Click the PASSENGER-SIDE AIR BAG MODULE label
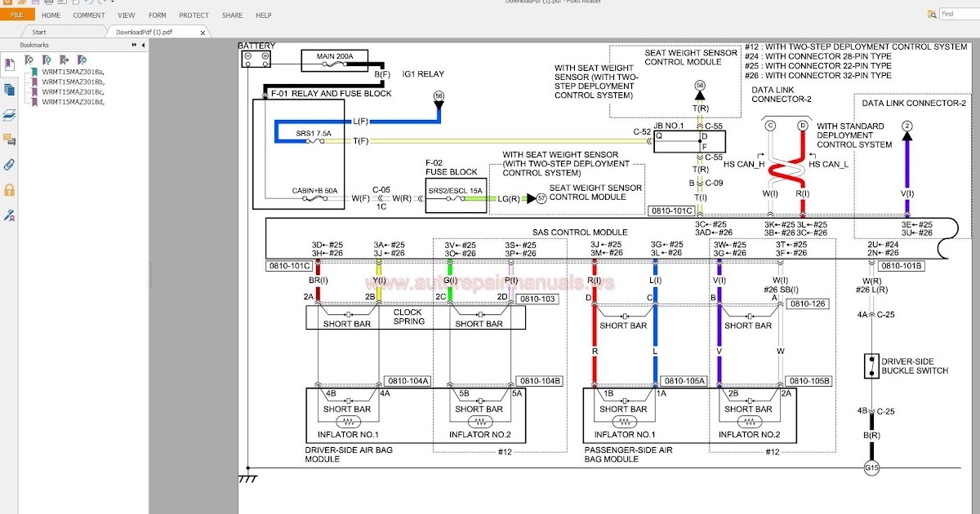Image resolution: width=980 pixels, height=514 pixels. pyautogui.click(x=629, y=454)
